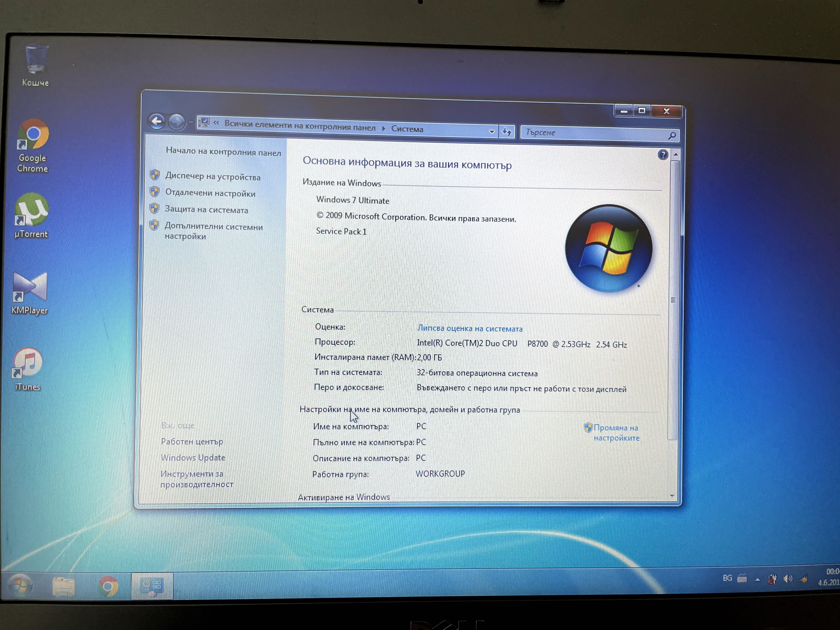Click scrollbar down arrow in System window
840x630 pixels.
672,496
